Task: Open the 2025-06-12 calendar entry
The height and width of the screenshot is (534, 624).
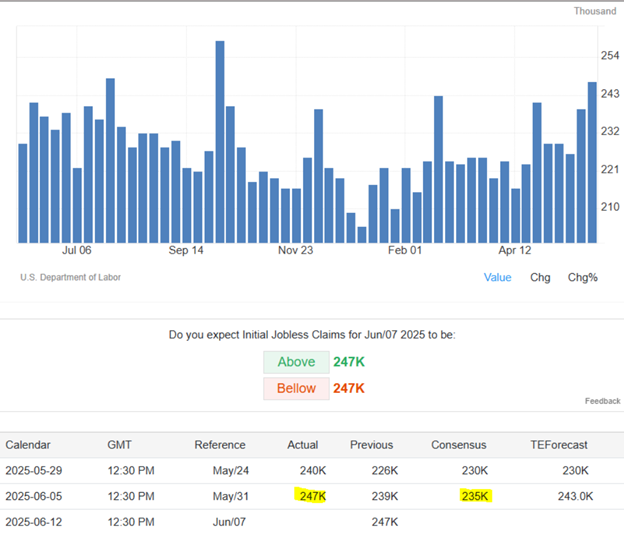Action: (34, 521)
